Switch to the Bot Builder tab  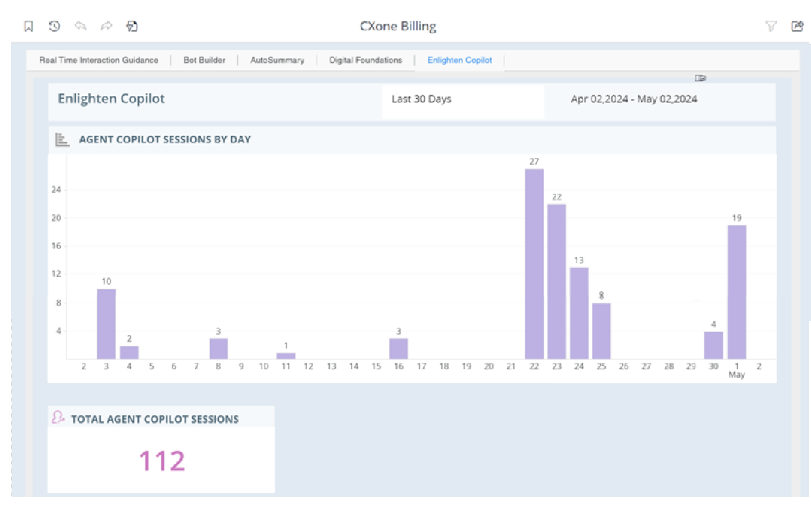tap(204, 60)
